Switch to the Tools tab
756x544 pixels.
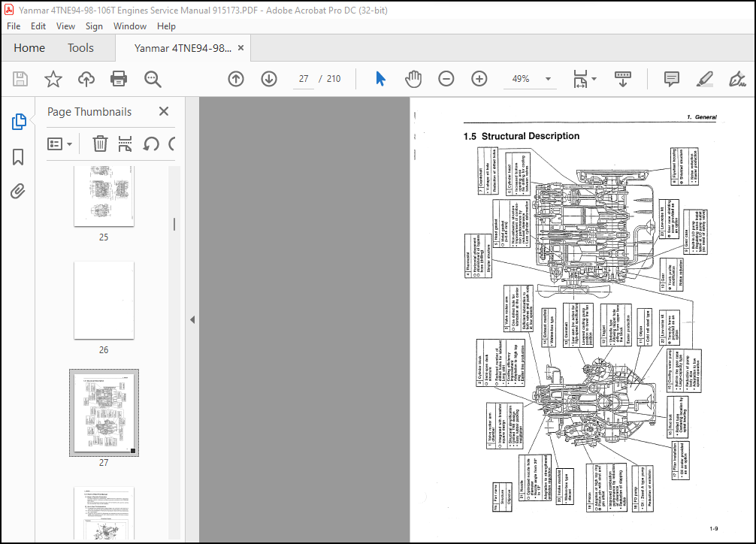coord(80,48)
